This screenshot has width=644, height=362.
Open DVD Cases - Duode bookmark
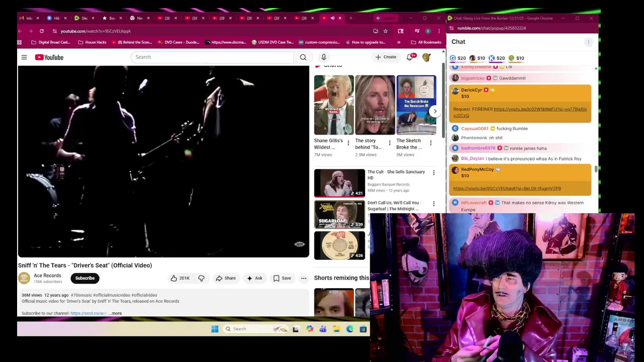pos(179,42)
